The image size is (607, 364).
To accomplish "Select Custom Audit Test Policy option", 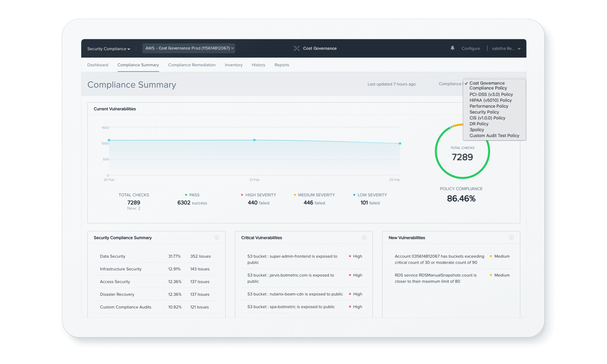I will pos(494,136).
